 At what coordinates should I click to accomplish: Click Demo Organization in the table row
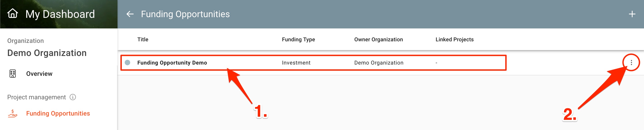pos(378,63)
